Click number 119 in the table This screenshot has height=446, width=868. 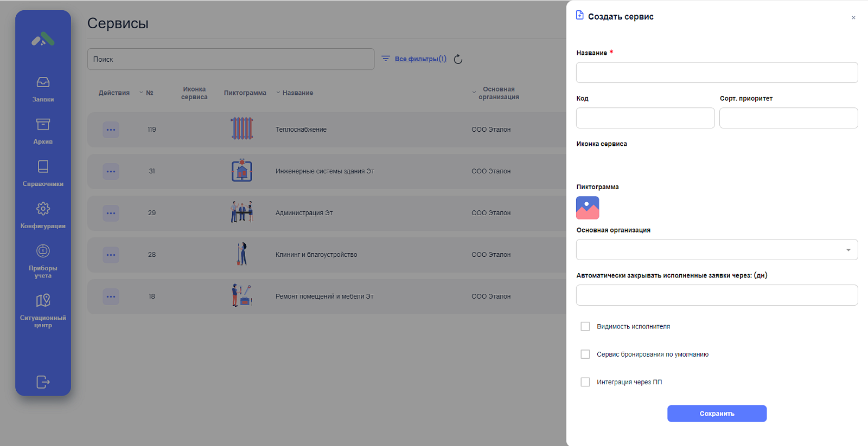coord(152,130)
